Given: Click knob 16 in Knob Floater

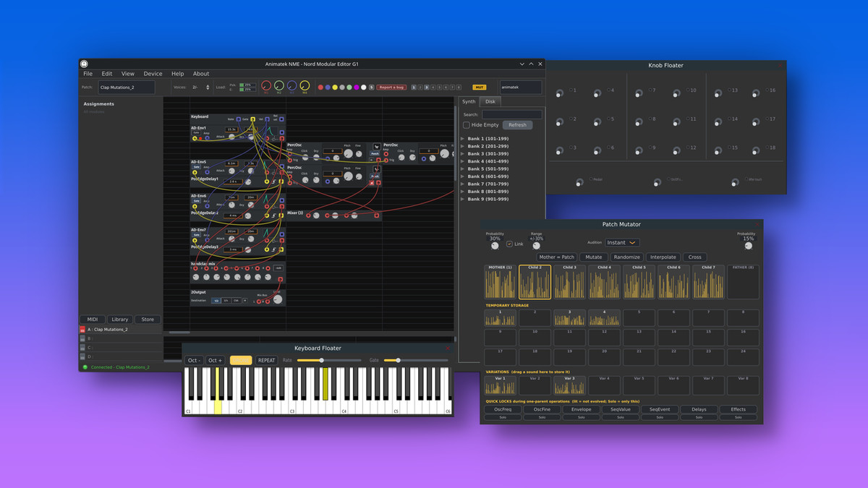Looking at the screenshot, I should pos(756,93).
